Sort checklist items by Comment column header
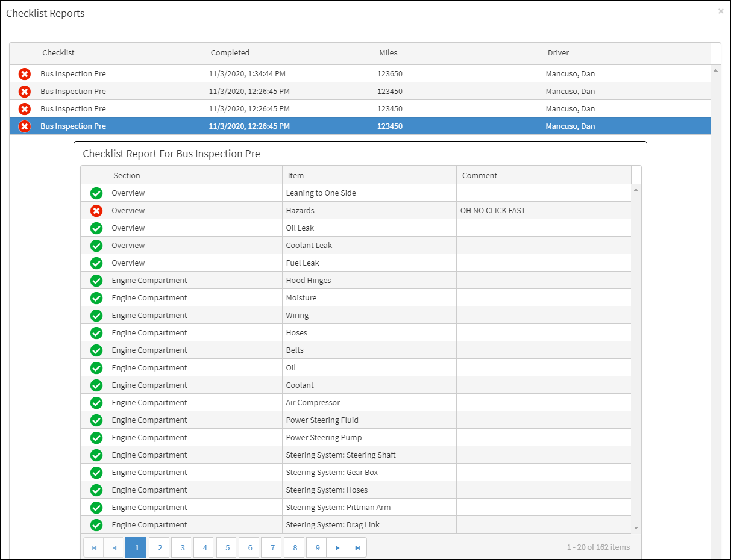This screenshot has width=731, height=560. (x=544, y=175)
